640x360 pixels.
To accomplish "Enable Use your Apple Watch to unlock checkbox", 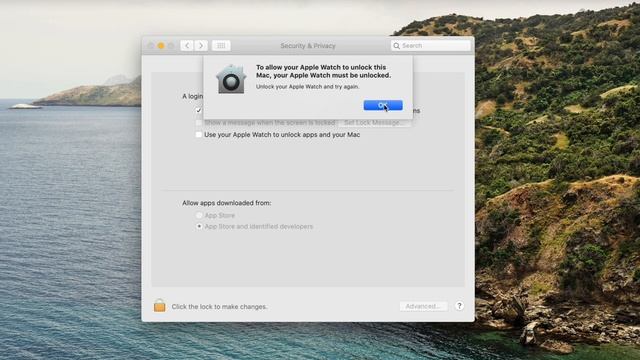I will tap(199, 135).
